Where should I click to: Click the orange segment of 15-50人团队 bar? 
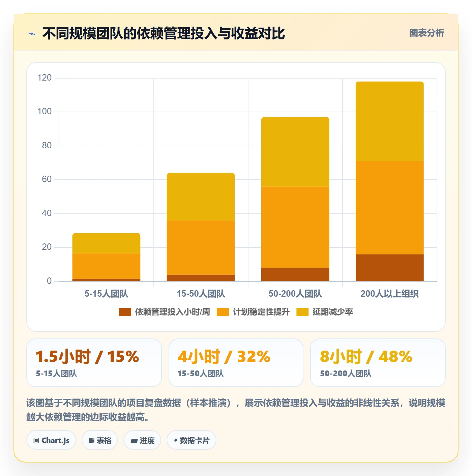point(201,247)
